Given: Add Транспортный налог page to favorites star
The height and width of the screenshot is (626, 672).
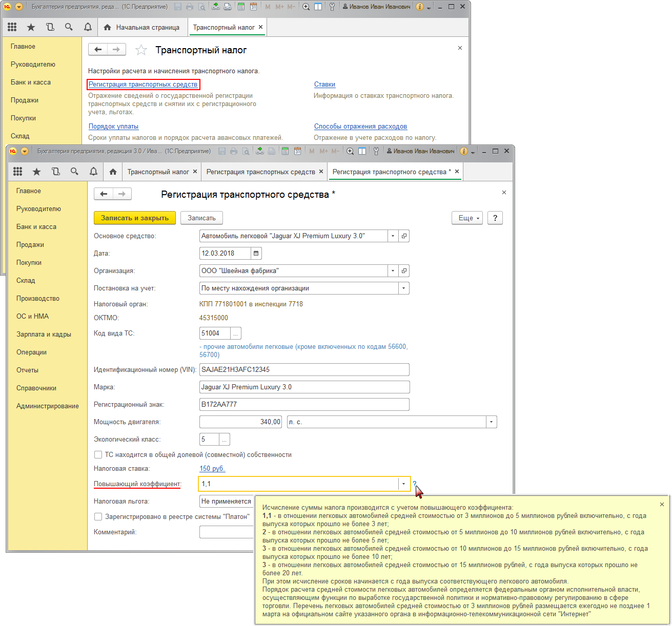Looking at the screenshot, I should click(141, 50).
